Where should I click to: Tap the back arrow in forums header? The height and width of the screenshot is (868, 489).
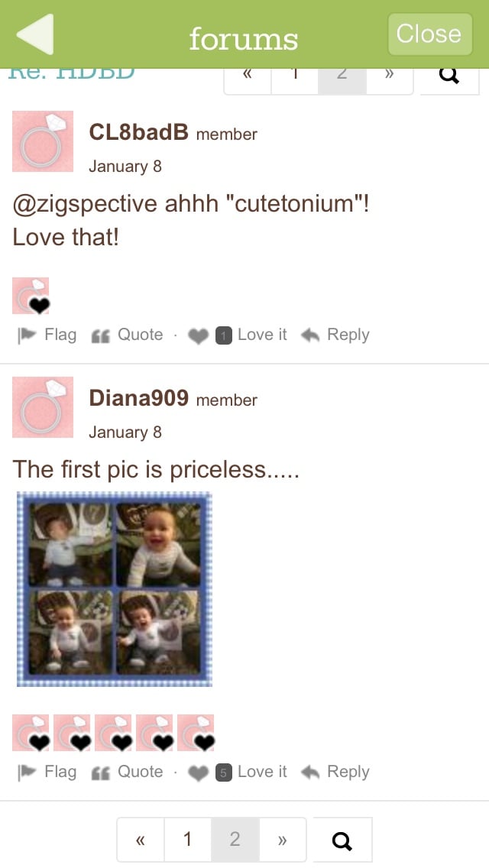point(35,34)
